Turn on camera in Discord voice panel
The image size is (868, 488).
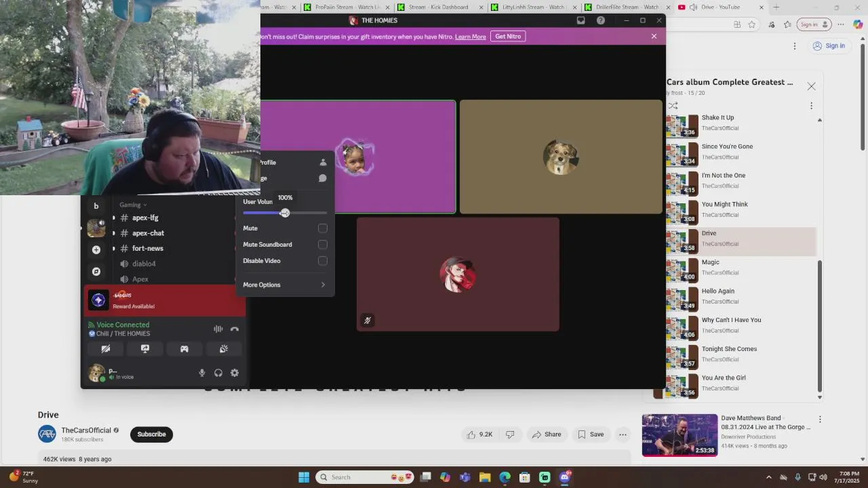tap(106, 349)
